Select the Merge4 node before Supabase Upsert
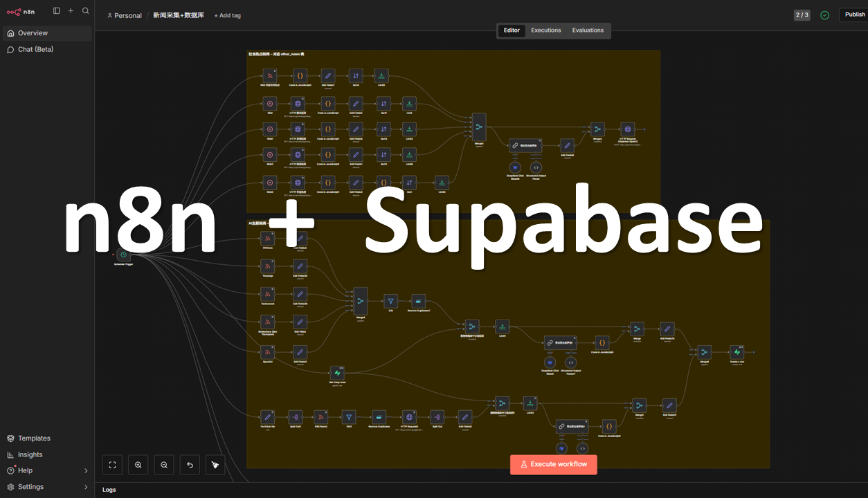This screenshot has width=868, height=498. [x=597, y=129]
